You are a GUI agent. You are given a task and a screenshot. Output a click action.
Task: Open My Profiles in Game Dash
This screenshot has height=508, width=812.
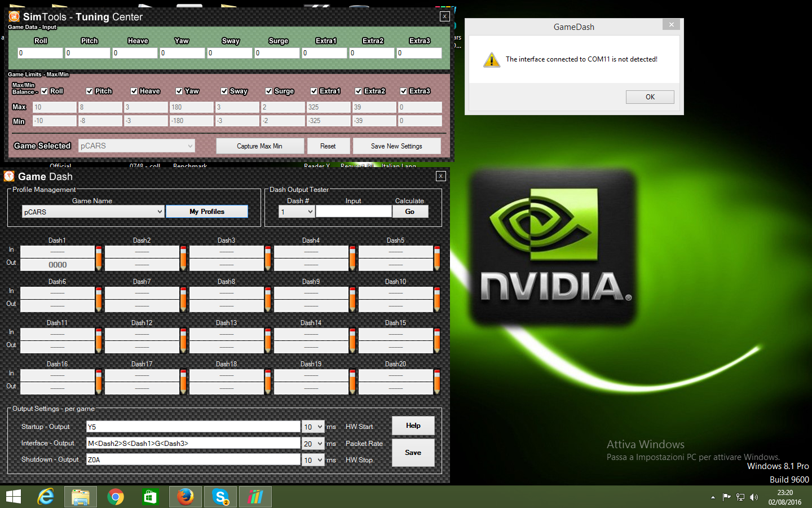207,212
